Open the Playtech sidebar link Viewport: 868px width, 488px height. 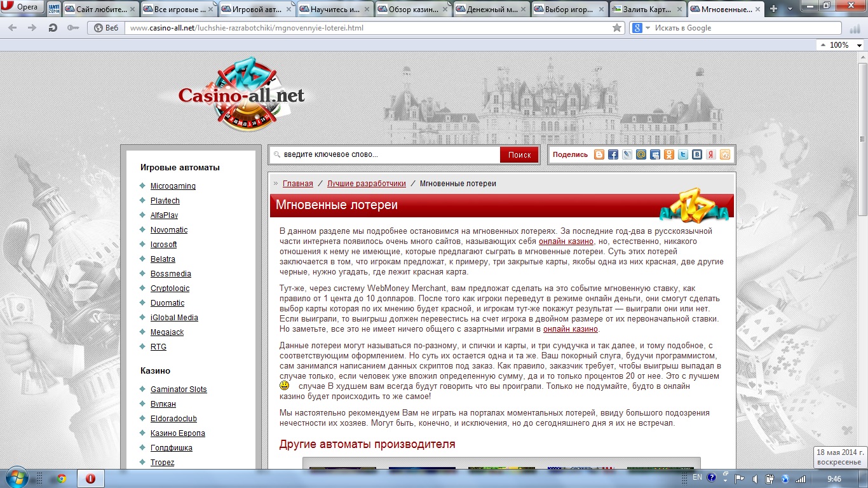tap(165, 201)
